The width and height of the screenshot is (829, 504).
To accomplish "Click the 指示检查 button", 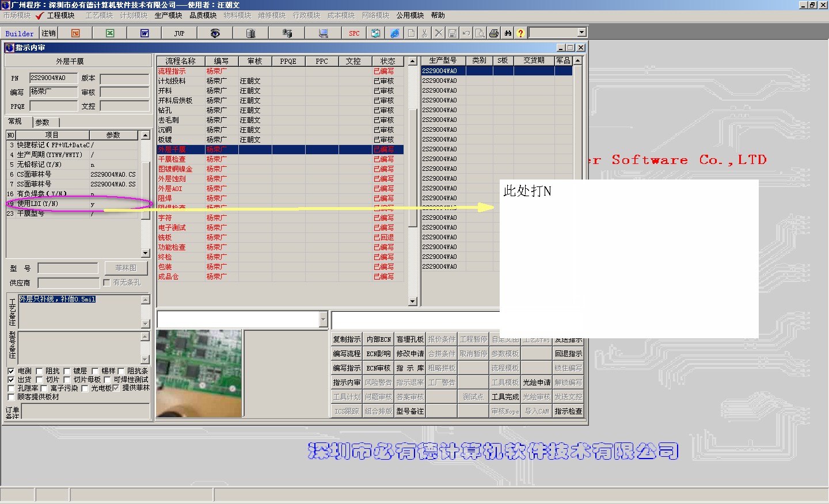I will tap(568, 411).
